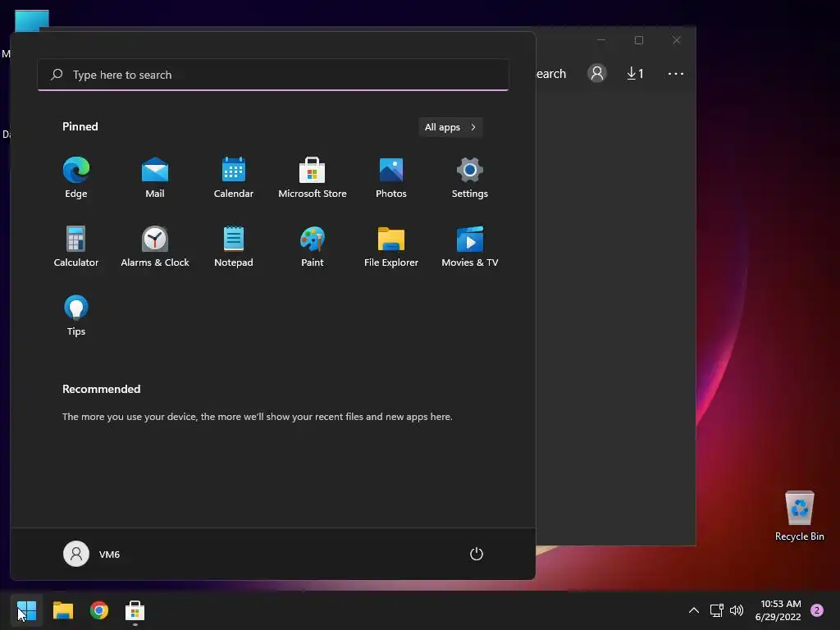The height and width of the screenshot is (630, 840).
Task: Launch Notepad from pinned apps
Action: click(x=234, y=246)
